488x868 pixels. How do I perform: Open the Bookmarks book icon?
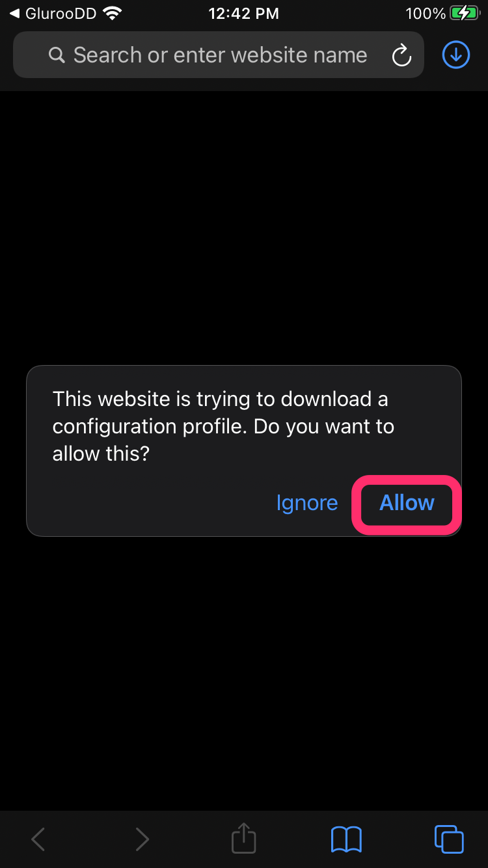[x=346, y=839]
